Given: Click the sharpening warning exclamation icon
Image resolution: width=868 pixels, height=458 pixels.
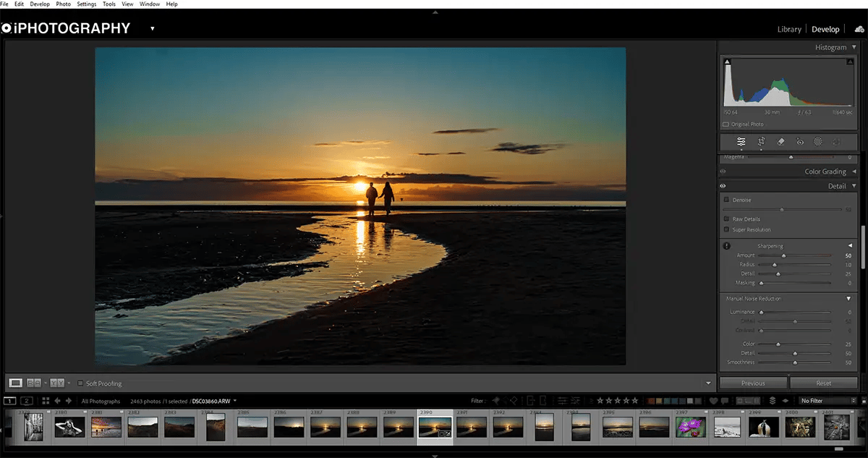Looking at the screenshot, I should [727, 246].
